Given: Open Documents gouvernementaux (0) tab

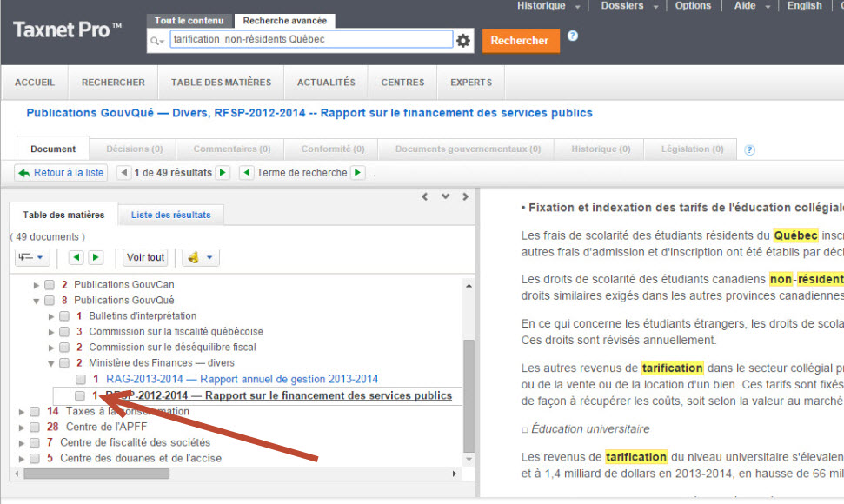Looking at the screenshot, I should tap(468, 149).
